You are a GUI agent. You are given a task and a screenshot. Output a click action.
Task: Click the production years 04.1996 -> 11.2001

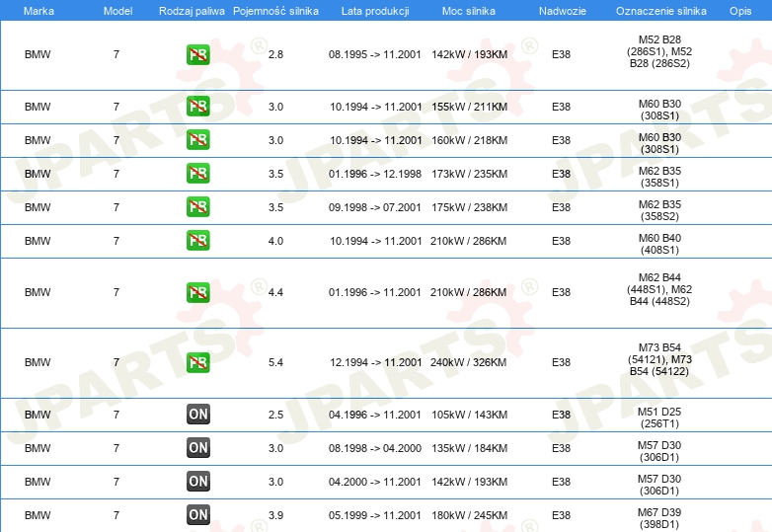[375, 415]
